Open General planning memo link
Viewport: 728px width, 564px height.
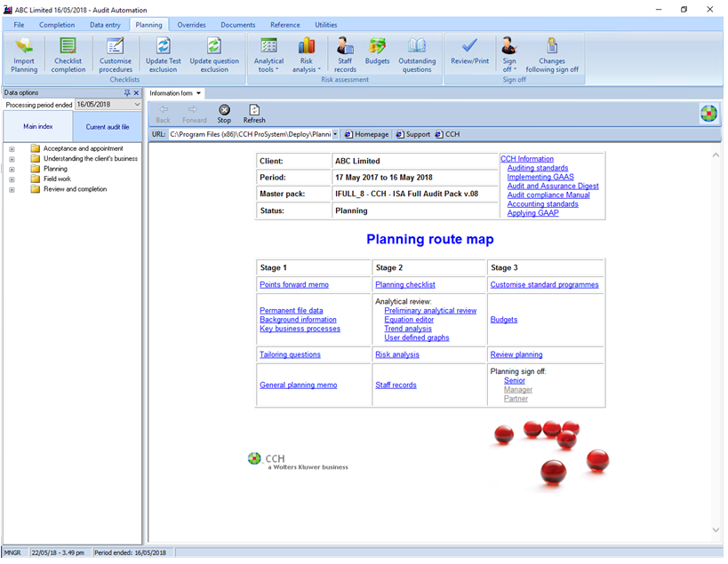click(298, 385)
